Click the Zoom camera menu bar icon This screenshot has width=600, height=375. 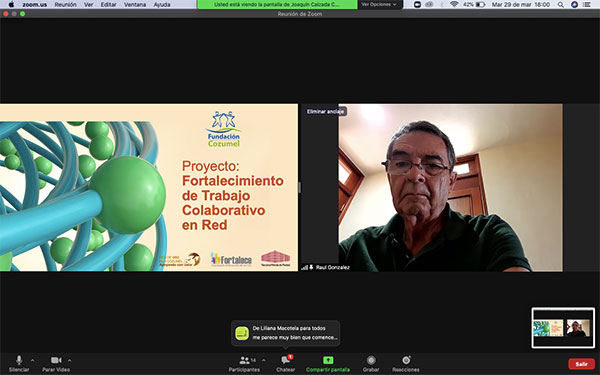pos(417,5)
